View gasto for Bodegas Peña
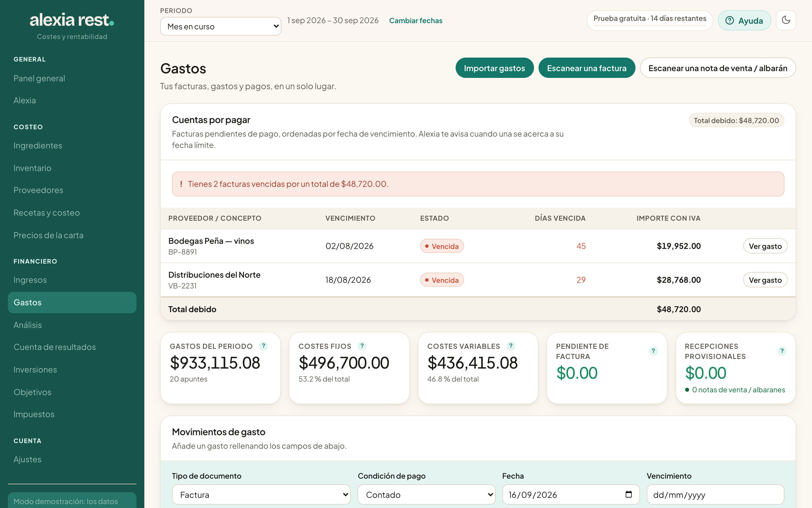This screenshot has width=812, height=508. [x=765, y=246]
